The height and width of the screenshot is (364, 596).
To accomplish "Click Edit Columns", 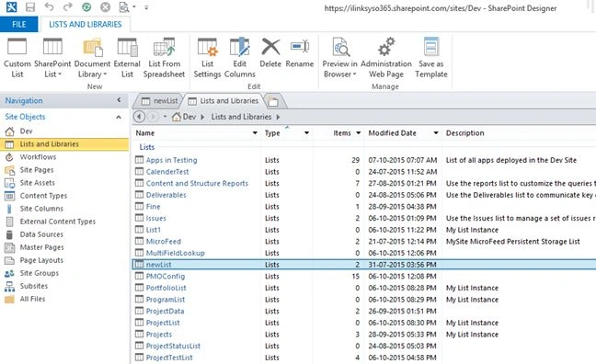I will click(239, 58).
